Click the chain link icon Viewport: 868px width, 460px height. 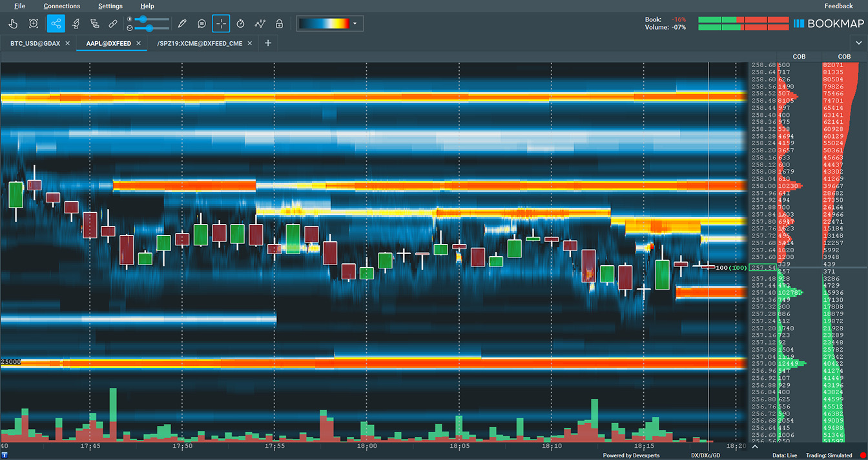[113, 24]
